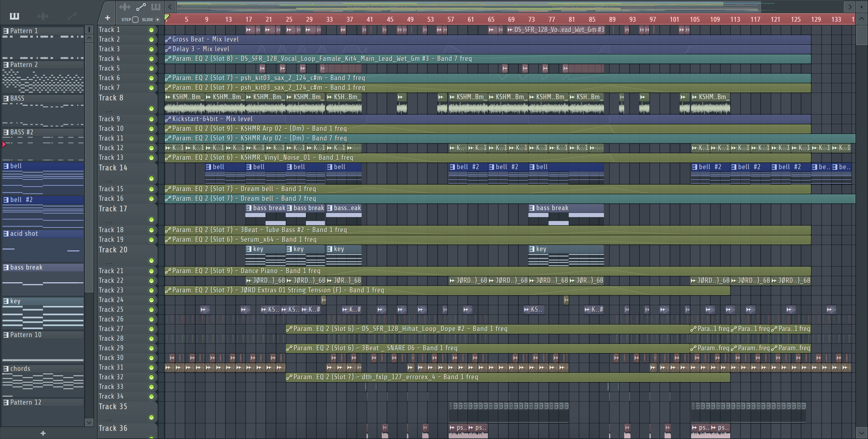Select audio clip focus icon in playlist header

click(x=125, y=7)
